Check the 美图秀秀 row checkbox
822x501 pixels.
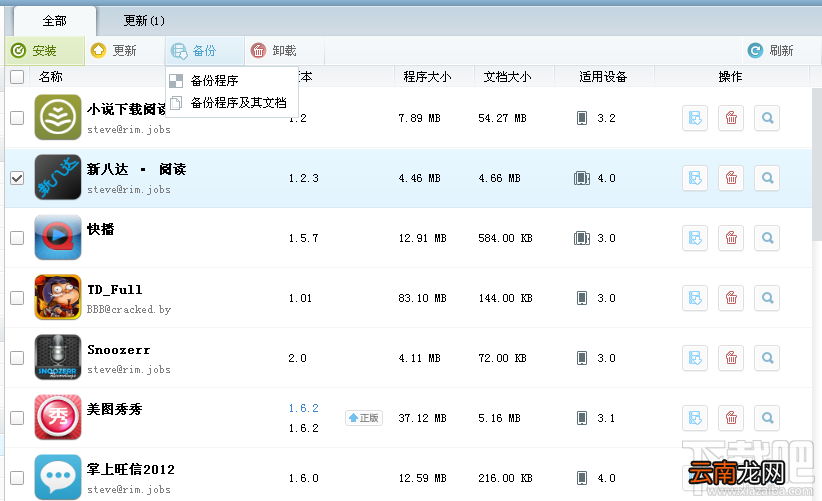[x=17, y=418]
